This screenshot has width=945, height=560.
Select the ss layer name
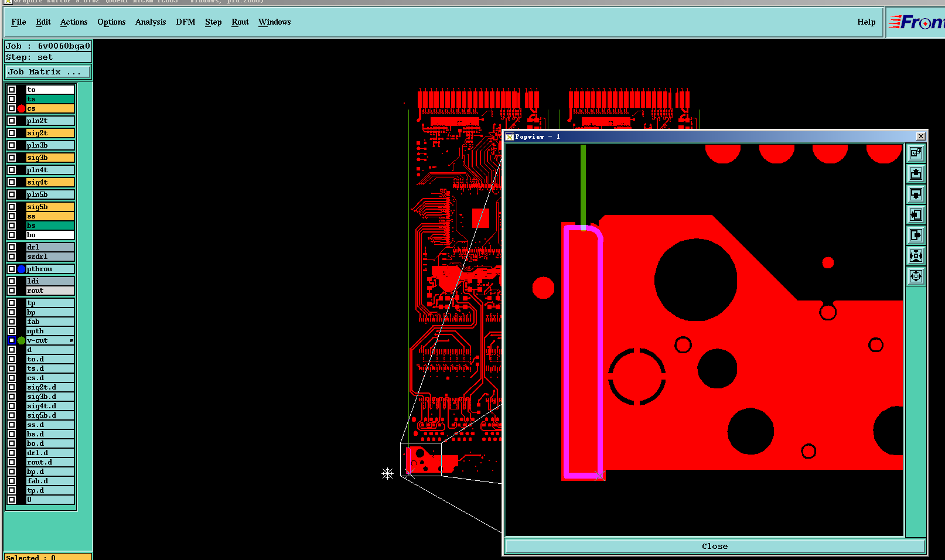(50, 216)
